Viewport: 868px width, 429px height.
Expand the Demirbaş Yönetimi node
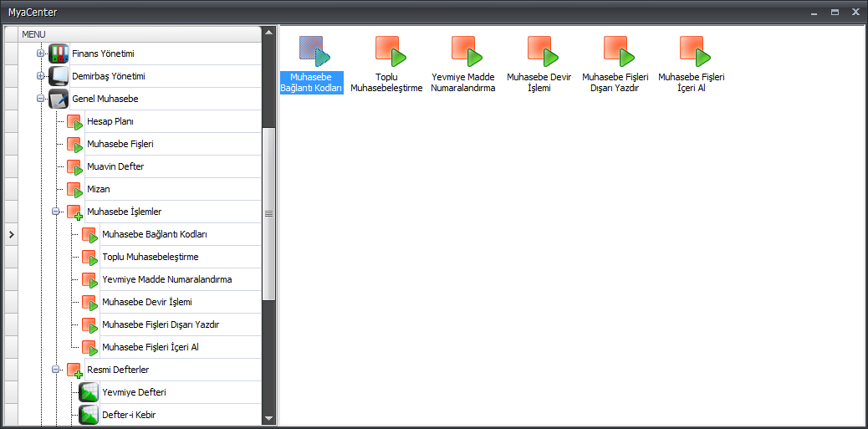coord(40,76)
